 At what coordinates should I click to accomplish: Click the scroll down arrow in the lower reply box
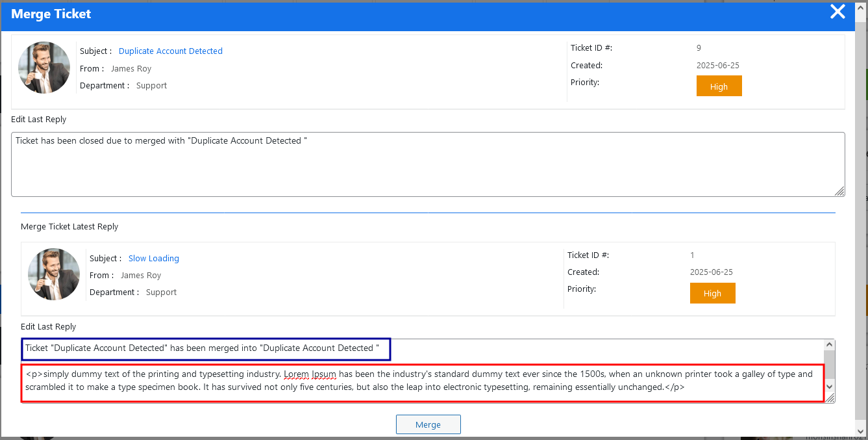coord(829,387)
